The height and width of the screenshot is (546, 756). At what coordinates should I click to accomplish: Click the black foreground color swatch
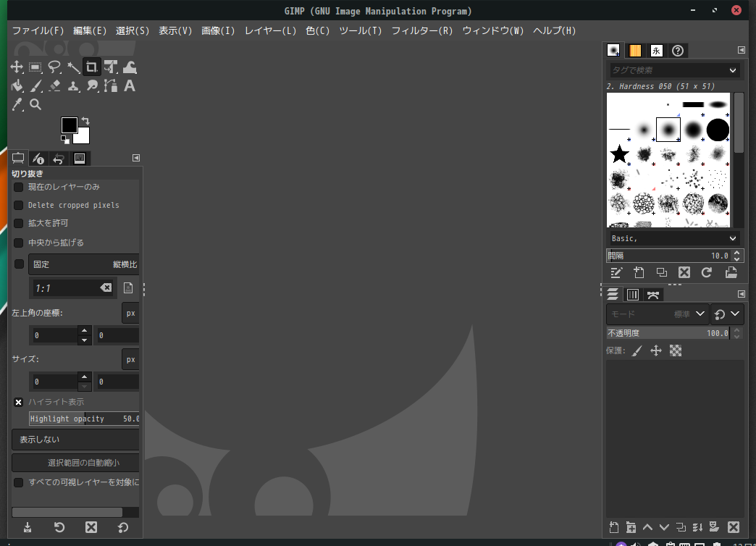(69, 125)
